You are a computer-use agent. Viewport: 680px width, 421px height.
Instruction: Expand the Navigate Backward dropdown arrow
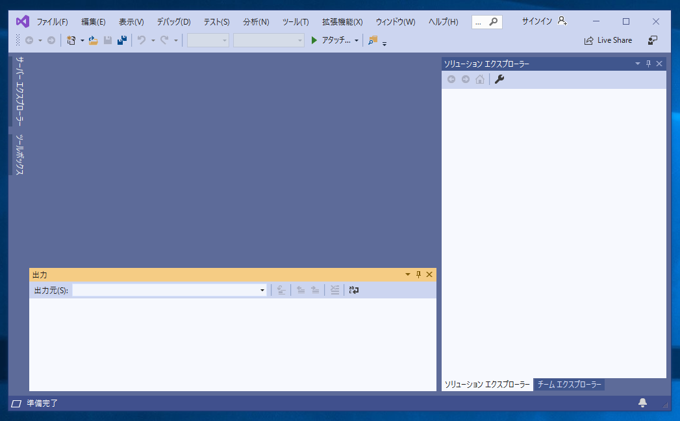click(x=40, y=41)
